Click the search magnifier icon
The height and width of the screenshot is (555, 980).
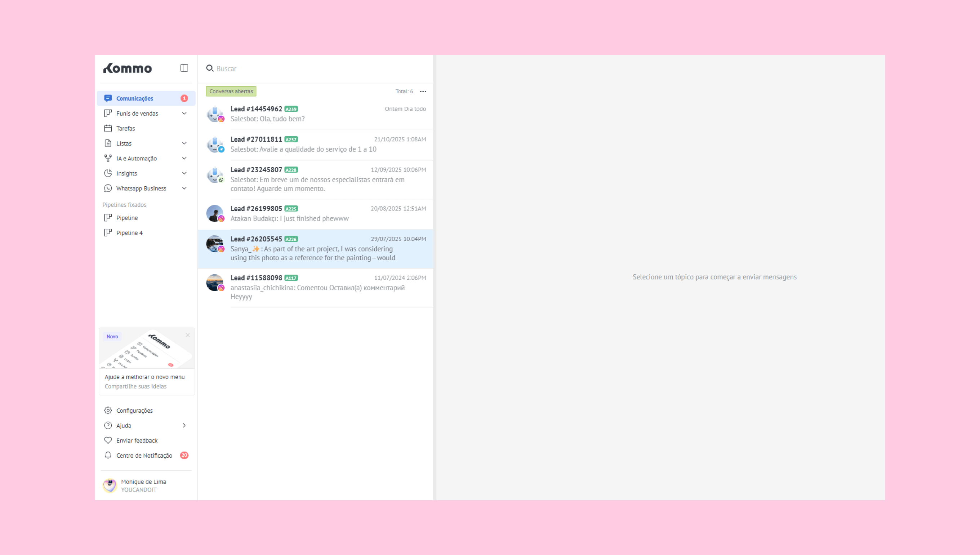click(x=210, y=68)
